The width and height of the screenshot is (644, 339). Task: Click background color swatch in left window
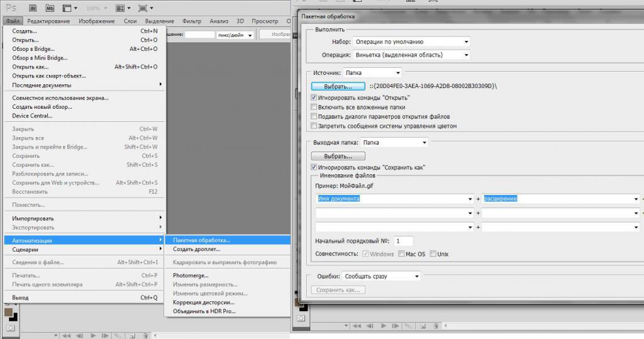click(x=14, y=317)
